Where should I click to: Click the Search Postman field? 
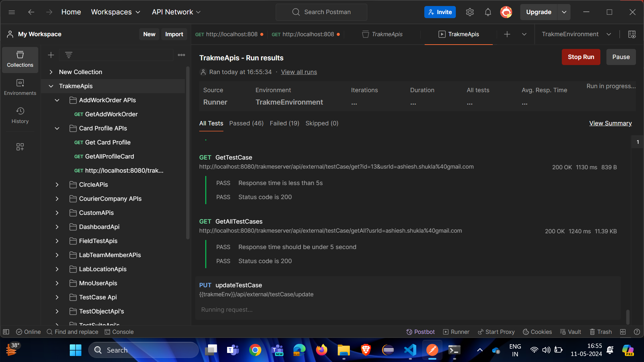[x=321, y=12]
